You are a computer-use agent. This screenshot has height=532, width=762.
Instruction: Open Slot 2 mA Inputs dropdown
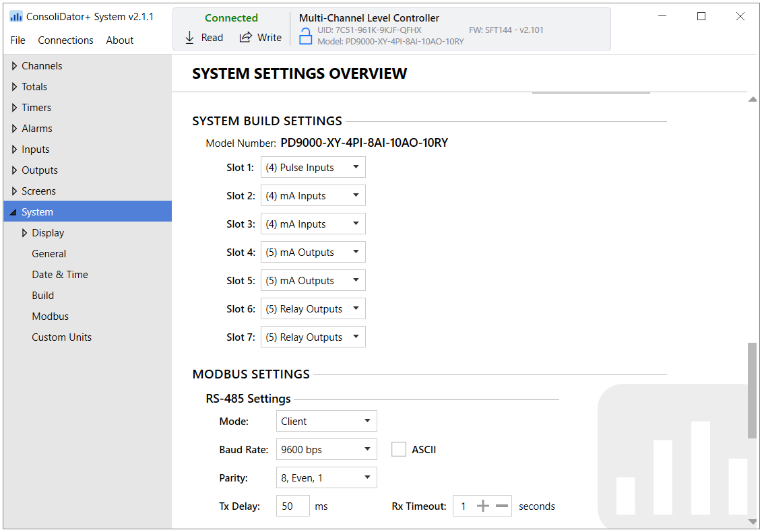click(313, 195)
